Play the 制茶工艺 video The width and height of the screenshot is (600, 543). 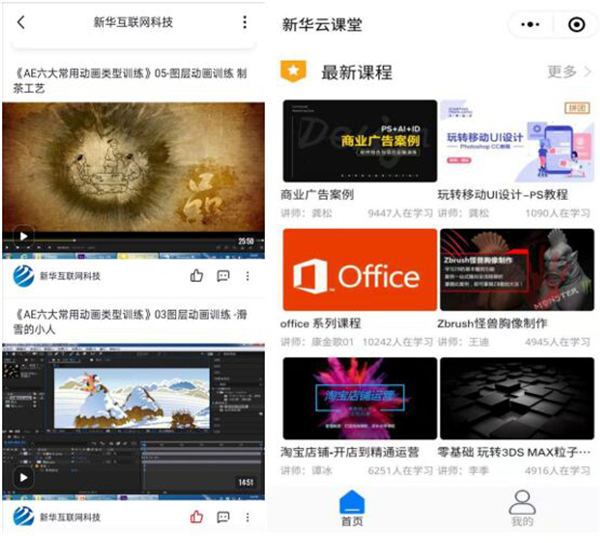pyautogui.click(x=23, y=236)
